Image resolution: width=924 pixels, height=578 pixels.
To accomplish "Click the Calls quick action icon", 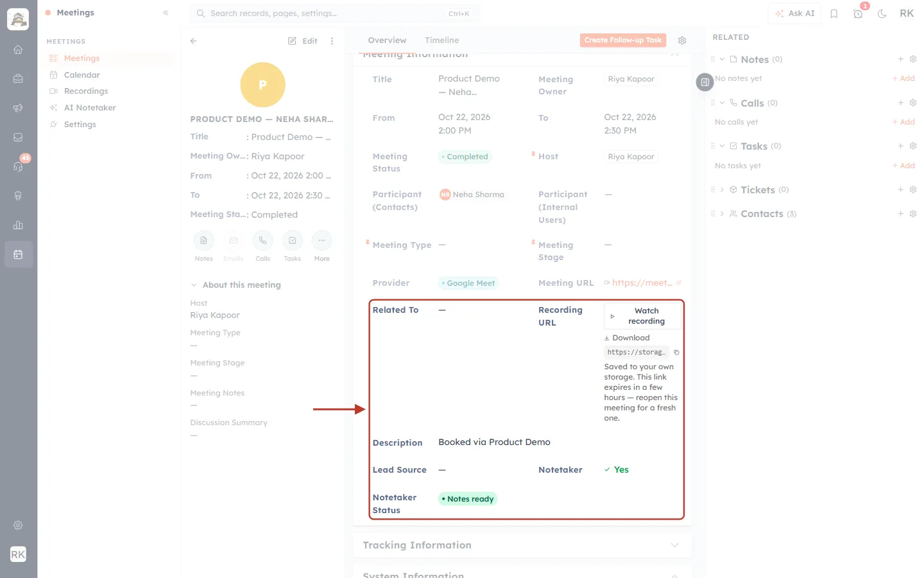I will pyautogui.click(x=262, y=240).
